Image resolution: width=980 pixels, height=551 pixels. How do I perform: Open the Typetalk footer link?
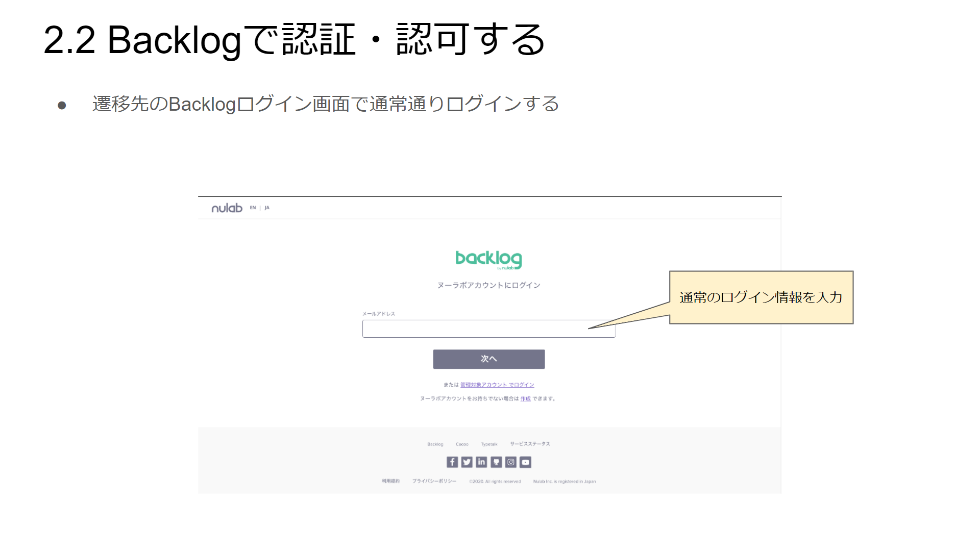[489, 444]
